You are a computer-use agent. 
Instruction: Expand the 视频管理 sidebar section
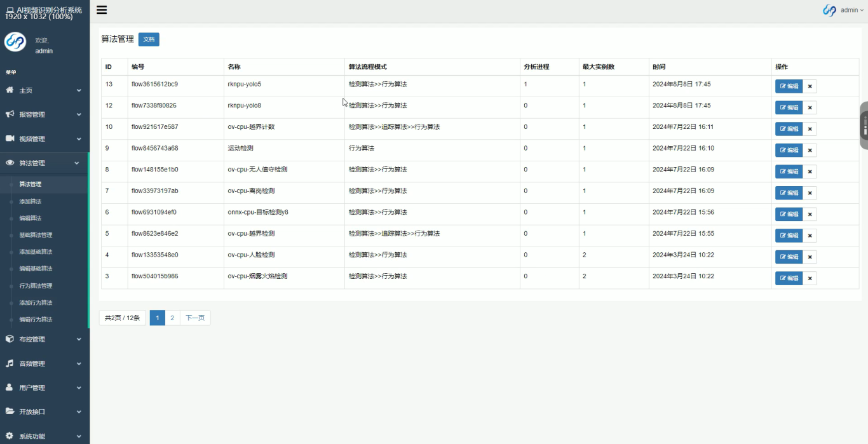pyautogui.click(x=43, y=139)
